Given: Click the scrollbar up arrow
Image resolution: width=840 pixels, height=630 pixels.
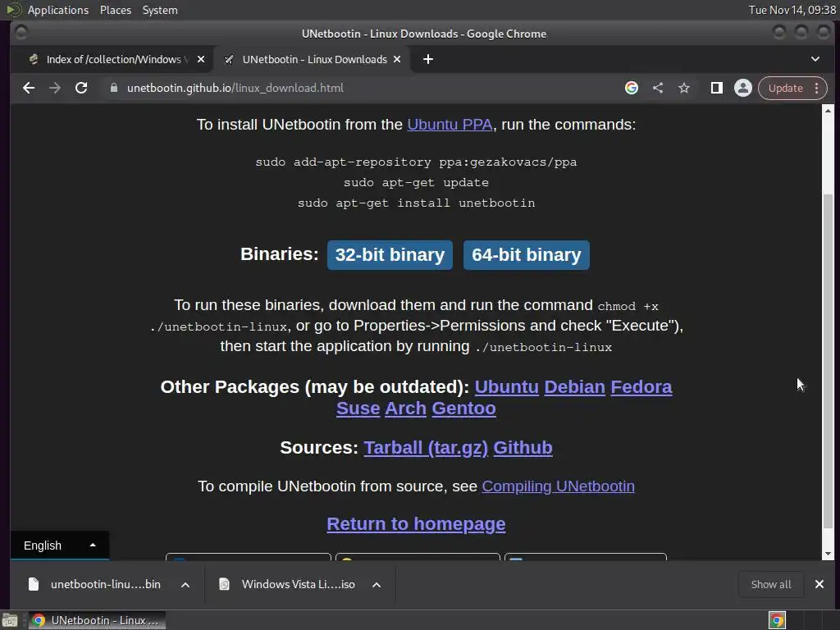Looking at the screenshot, I should [x=829, y=111].
